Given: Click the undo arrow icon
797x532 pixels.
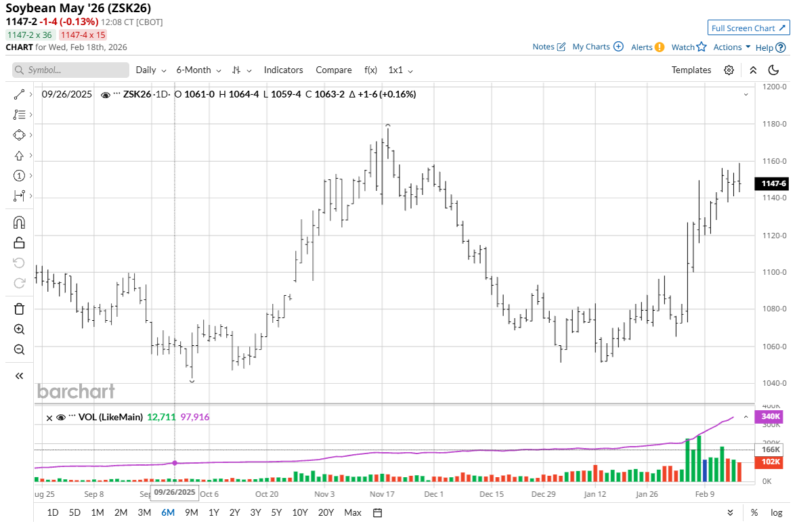Looking at the screenshot, I should click(x=20, y=263).
